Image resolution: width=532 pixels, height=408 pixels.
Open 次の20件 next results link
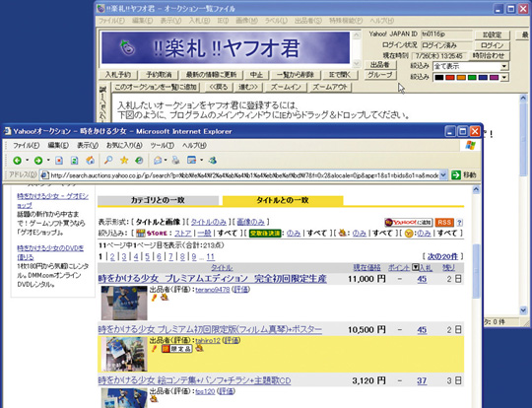coord(442,256)
